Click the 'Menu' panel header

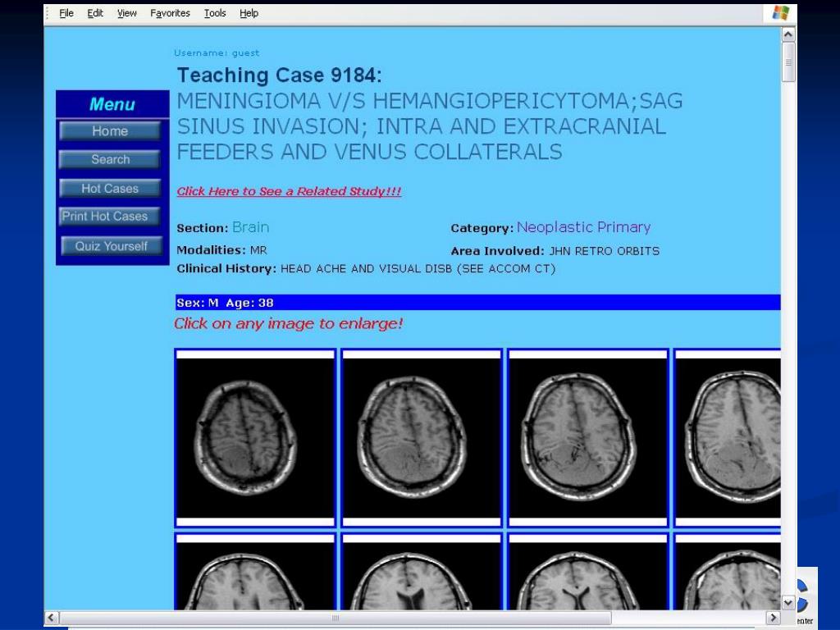(x=112, y=104)
